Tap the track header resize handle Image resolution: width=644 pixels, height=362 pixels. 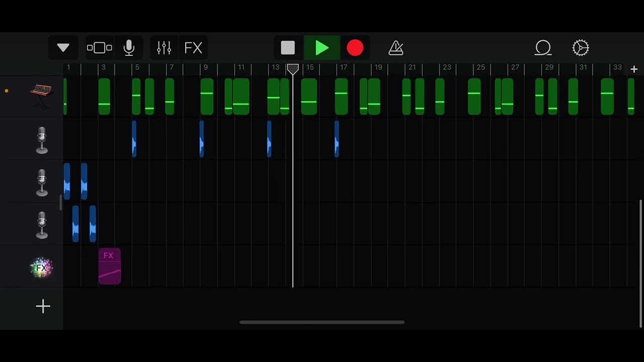[60, 203]
